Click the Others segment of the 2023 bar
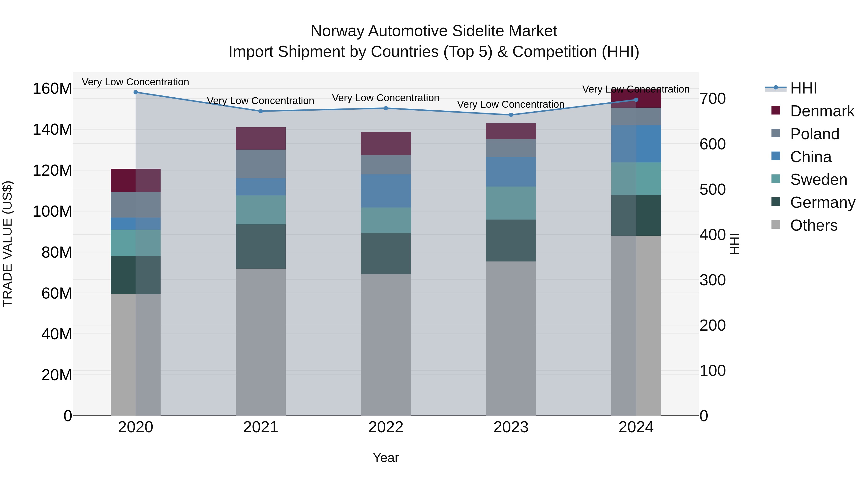The height and width of the screenshot is (488, 868). coord(511,339)
